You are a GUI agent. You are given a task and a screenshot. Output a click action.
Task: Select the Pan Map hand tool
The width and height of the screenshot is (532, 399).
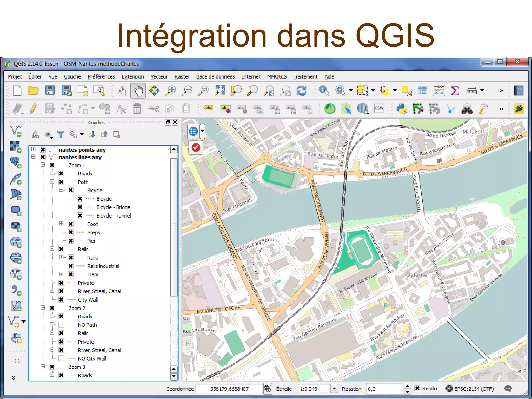pyautogui.click(x=138, y=91)
